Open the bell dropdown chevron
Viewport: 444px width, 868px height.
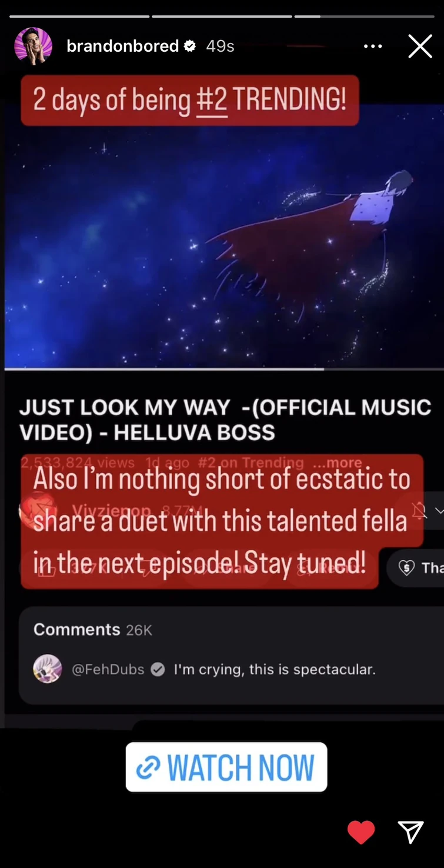[438, 511]
